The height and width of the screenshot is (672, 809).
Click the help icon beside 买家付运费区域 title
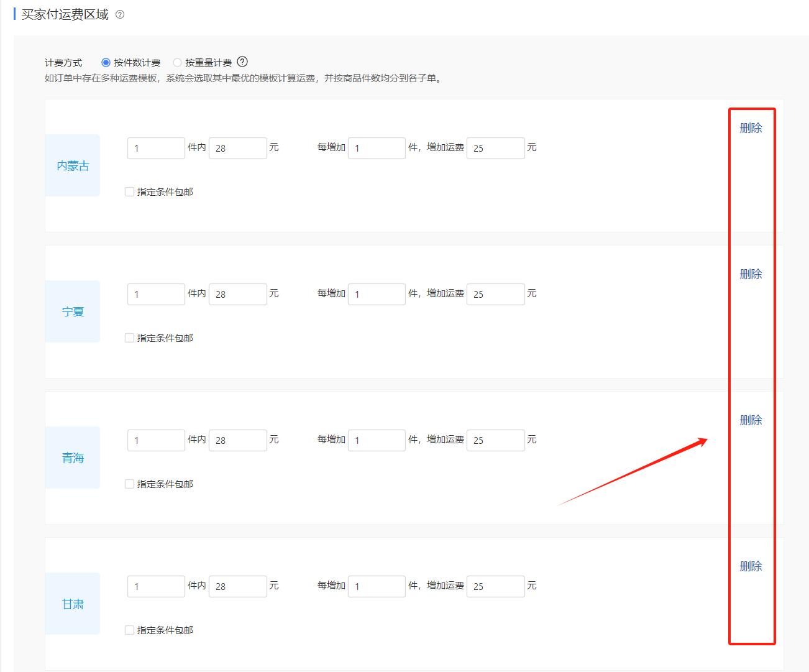tap(121, 14)
